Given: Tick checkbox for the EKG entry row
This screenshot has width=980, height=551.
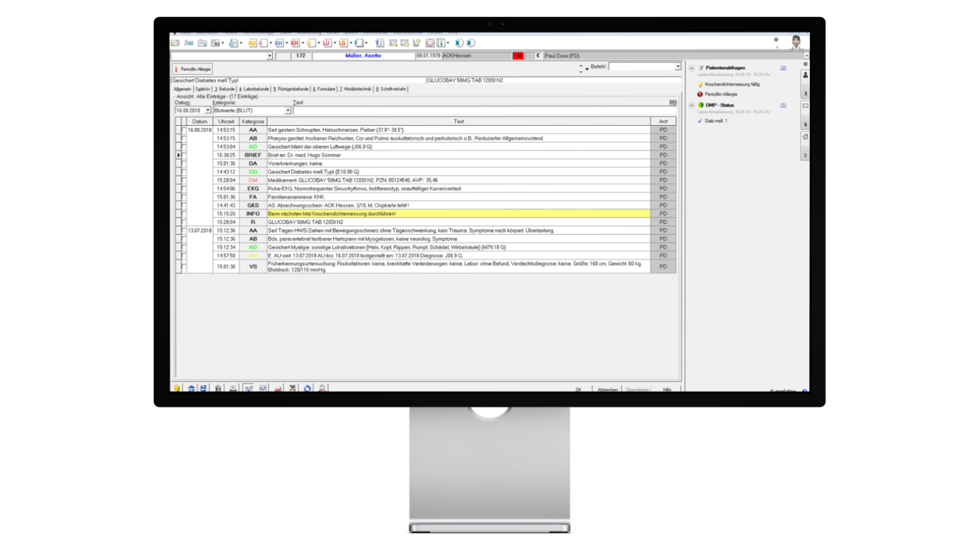Looking at the screenshot, I should tap(183, 188).
